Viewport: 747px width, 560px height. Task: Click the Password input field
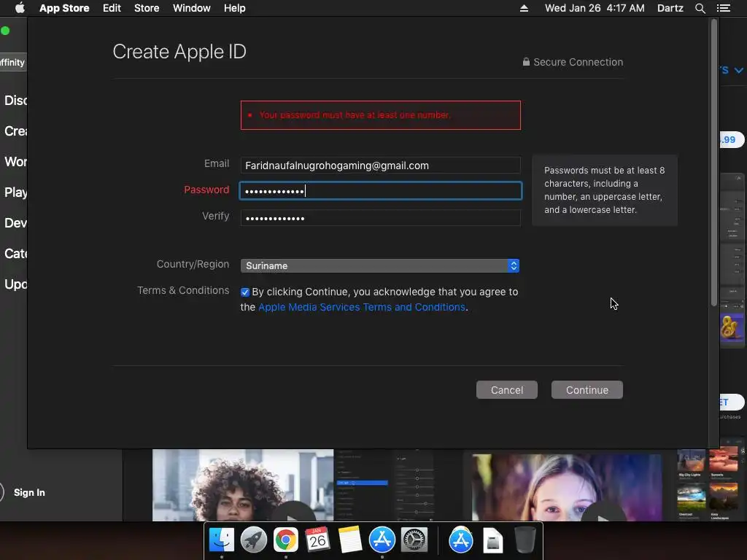click(380, 191)
